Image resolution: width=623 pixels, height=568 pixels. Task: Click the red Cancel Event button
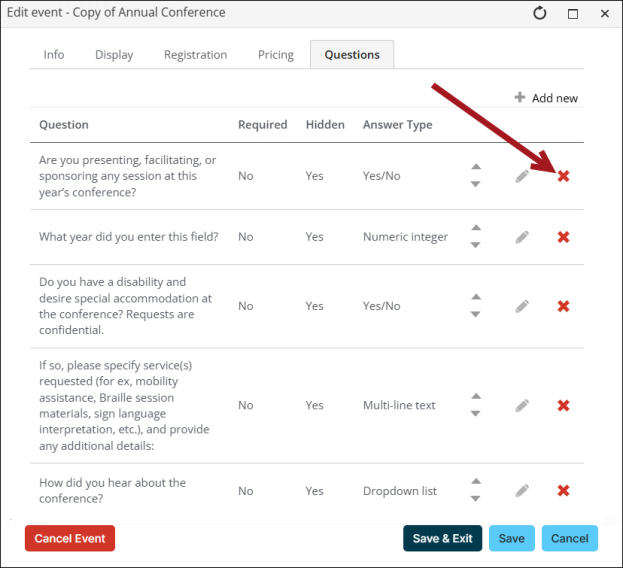pos(70,538)
